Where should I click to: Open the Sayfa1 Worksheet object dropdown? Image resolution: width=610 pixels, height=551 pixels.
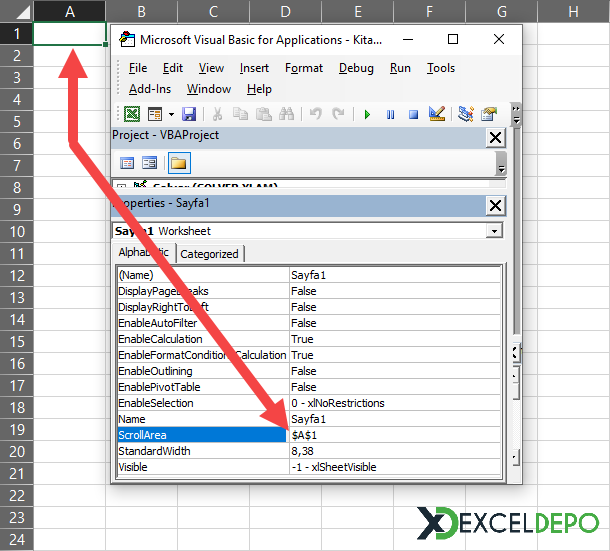493,231
